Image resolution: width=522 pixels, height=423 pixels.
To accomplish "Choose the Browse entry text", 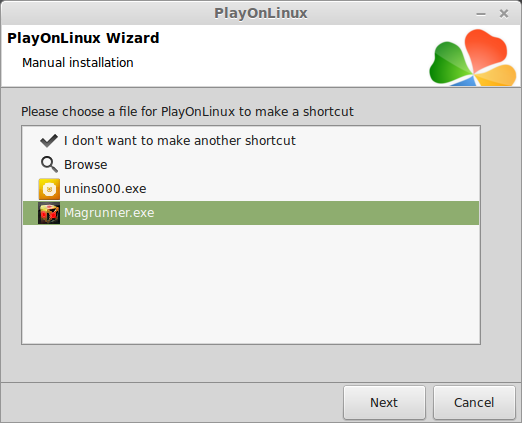I will 86,165.
